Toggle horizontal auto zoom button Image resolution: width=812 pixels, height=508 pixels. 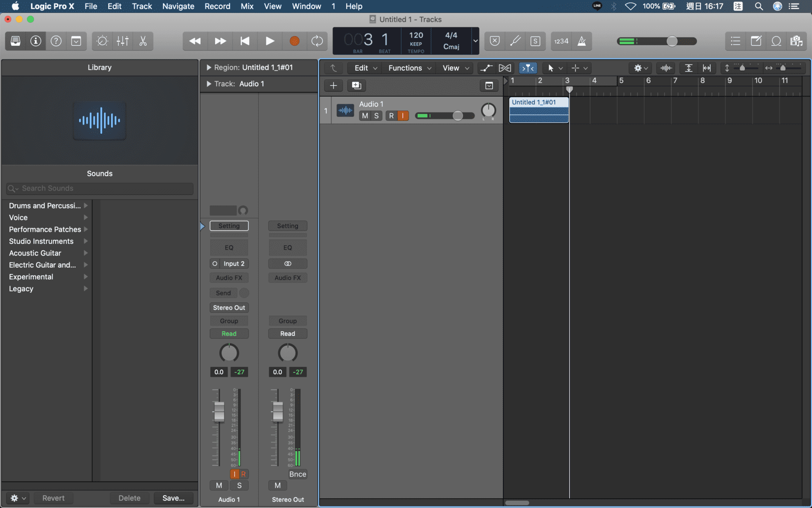pos(707,68)
